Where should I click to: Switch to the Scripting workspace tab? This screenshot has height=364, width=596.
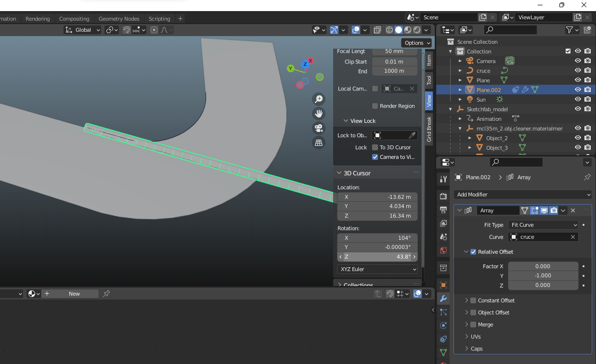159,19
